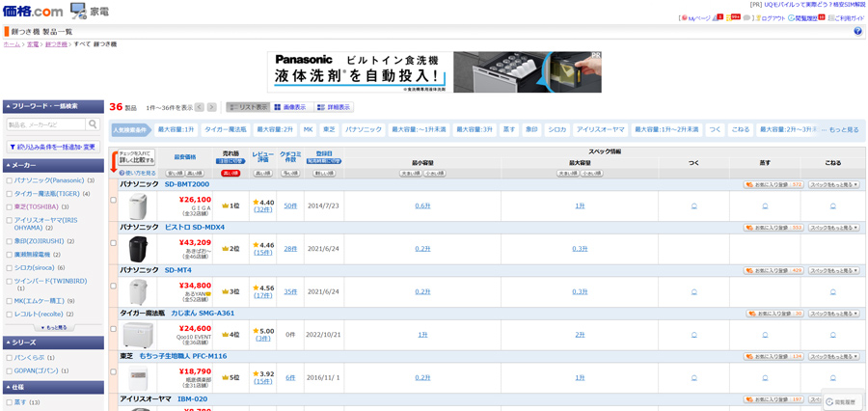Screen dimensions: 868x411
Task: Click breadcrumb link 餅つき機
Action: [x=56, y=43]
